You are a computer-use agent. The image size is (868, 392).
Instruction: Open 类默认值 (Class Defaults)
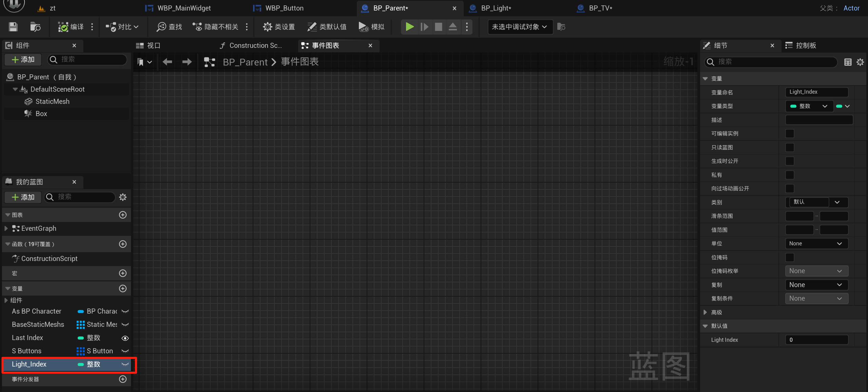click(x=326, y=27)
